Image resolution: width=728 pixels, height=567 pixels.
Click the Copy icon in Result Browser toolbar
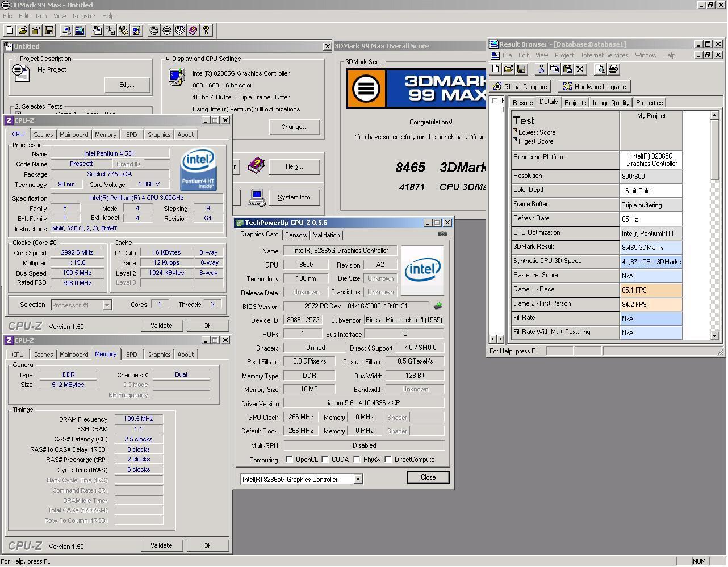[x=554, y=69]
